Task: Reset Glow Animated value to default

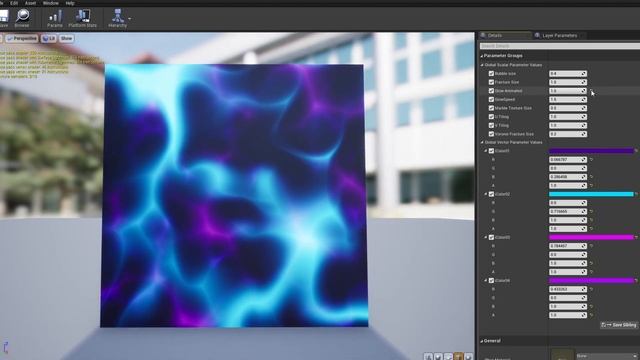Action: point(591,91)
